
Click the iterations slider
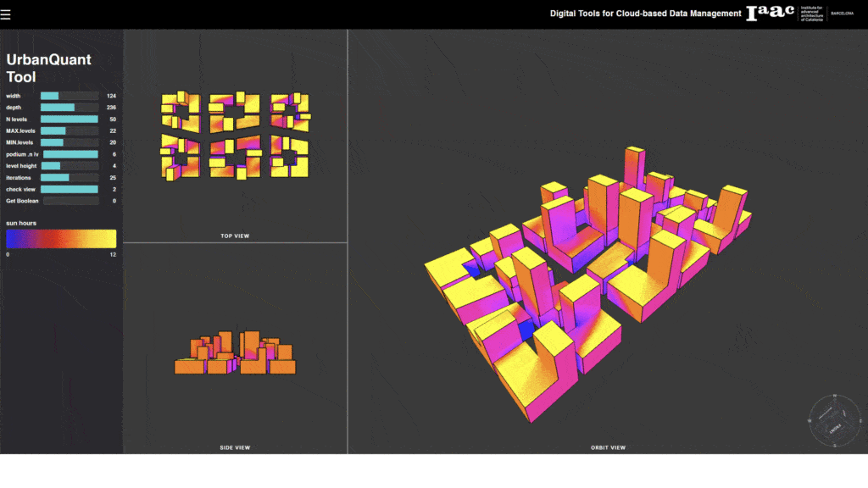click(70, 178)
